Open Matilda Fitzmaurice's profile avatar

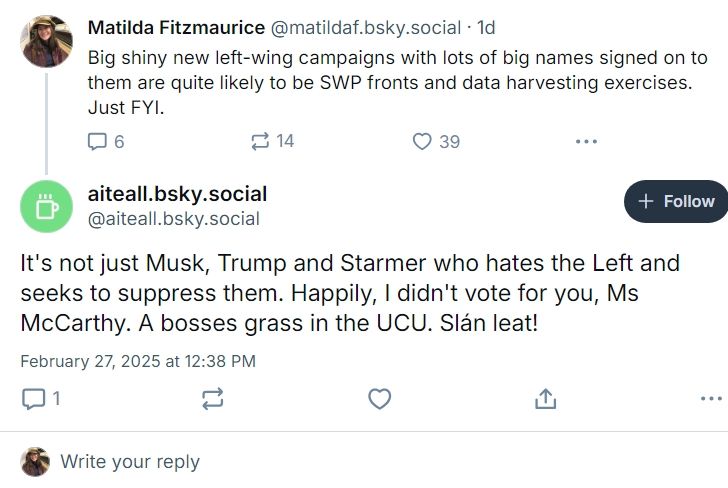click(x=46, y=41)
